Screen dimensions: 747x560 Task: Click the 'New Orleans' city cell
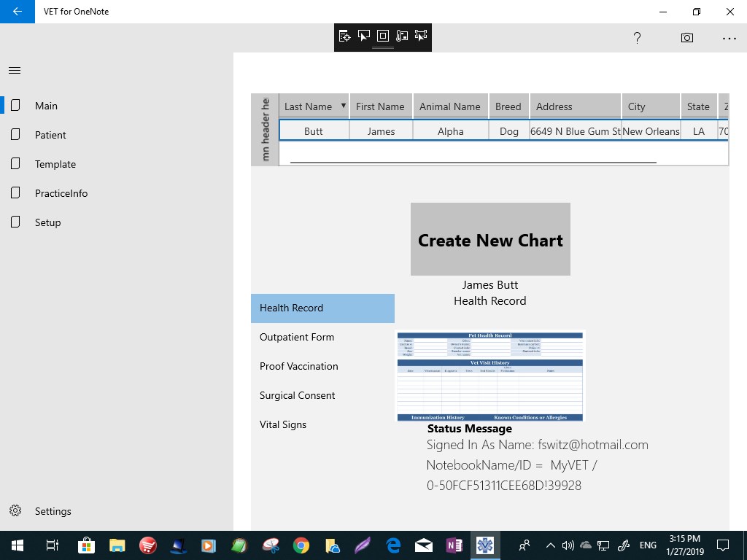point(651,131)
